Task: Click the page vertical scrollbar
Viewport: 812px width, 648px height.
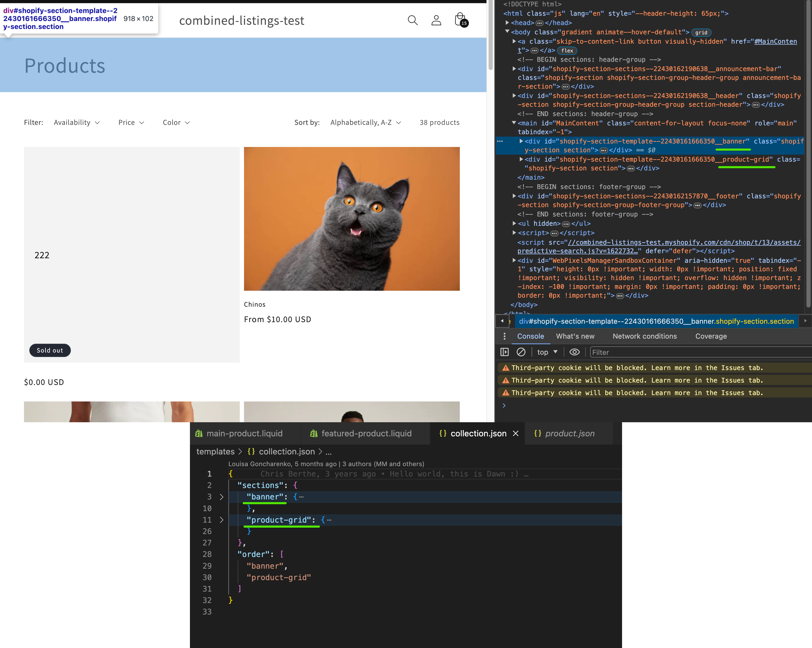Action: pyautogui.click(x=490, y=35)
